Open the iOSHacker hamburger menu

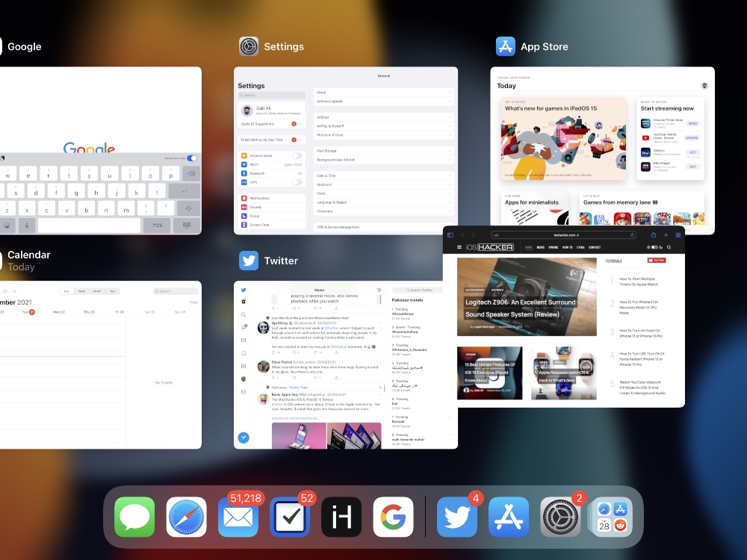point(459,247)
